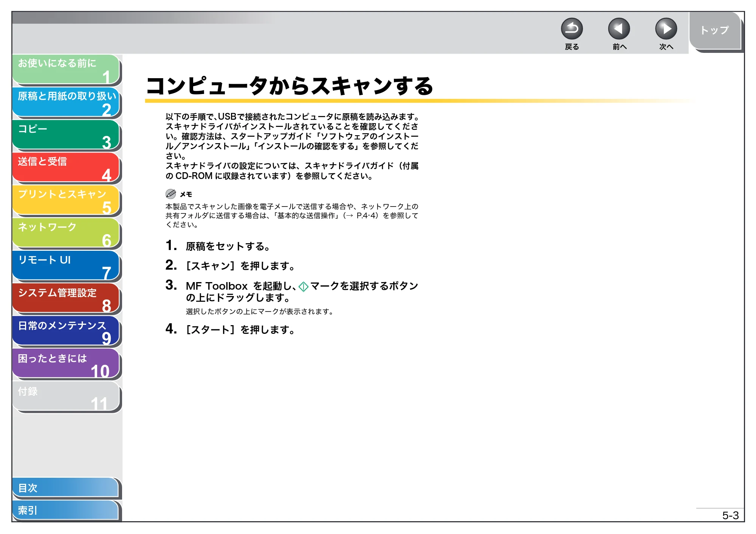This screenshot has height=534, width=756.
Task: Open the 目次 table of contents
Action: [x=66, y=488]
